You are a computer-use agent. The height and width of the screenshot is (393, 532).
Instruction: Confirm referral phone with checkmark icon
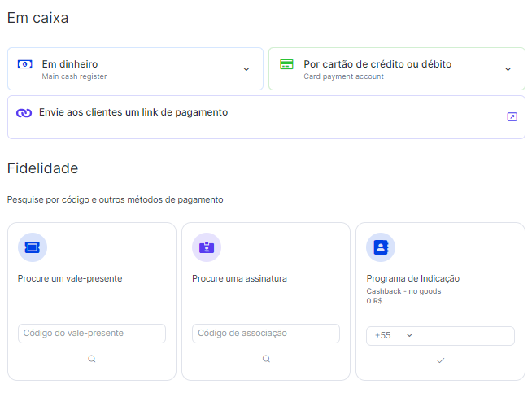pos(440,360)
